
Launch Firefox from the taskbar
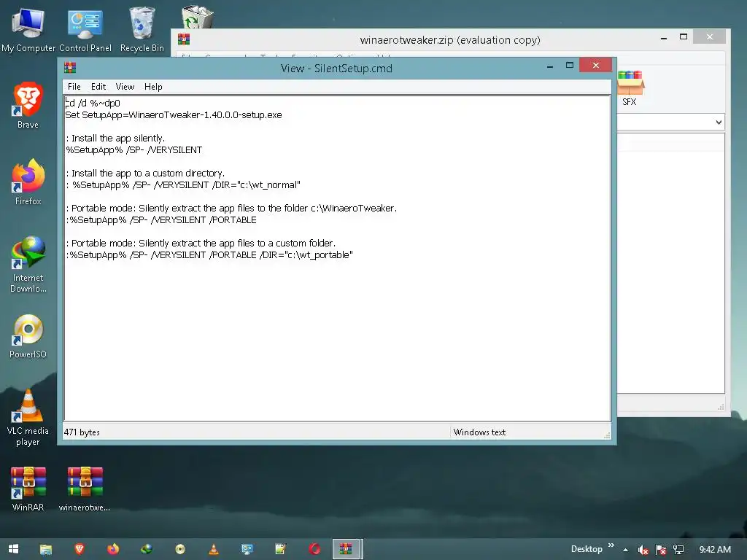click(x=113, y=549)
